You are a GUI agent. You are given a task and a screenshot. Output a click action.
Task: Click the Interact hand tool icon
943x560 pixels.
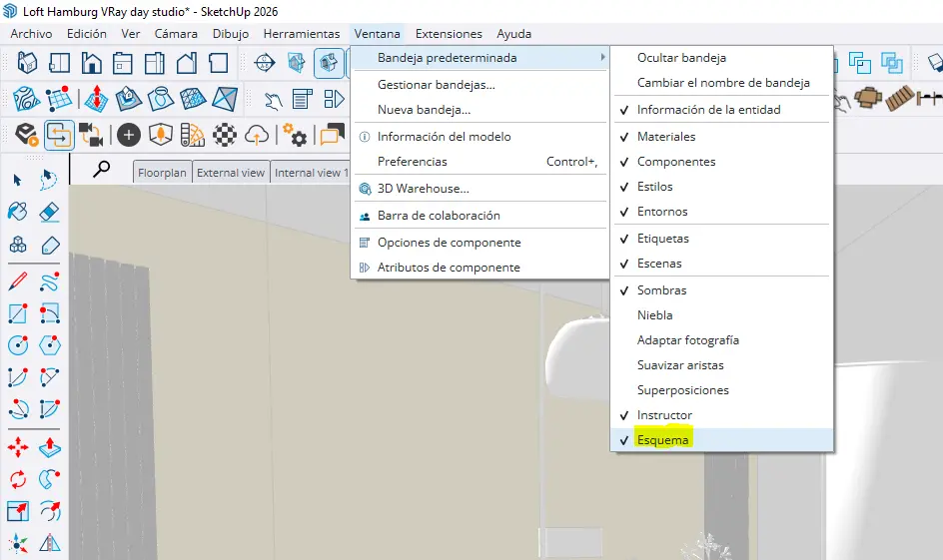[273, 100]
